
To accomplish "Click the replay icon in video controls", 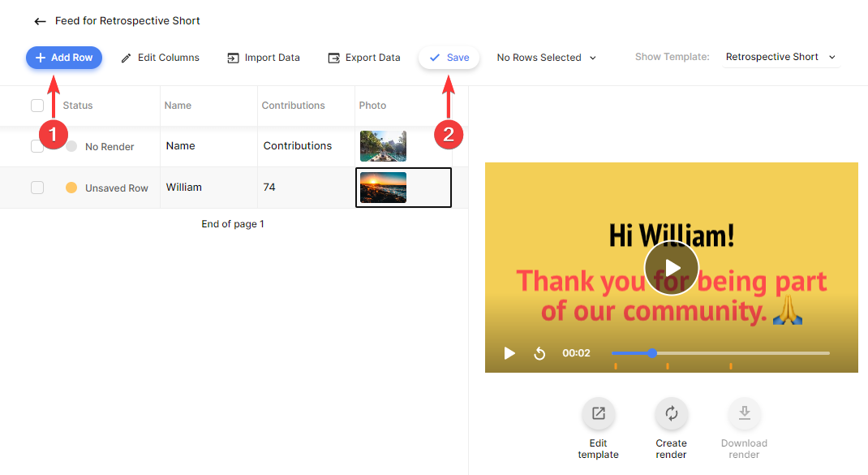I will [x=539, y=353].
